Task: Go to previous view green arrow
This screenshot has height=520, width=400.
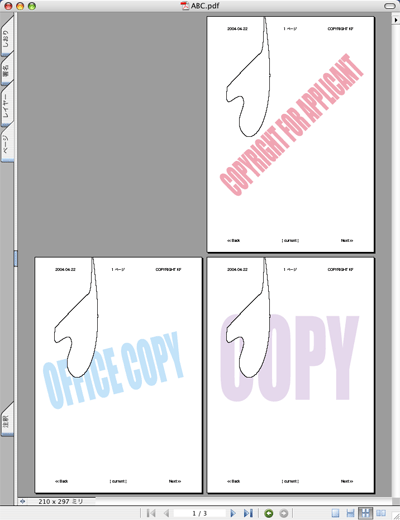Action: pos(269,513)
